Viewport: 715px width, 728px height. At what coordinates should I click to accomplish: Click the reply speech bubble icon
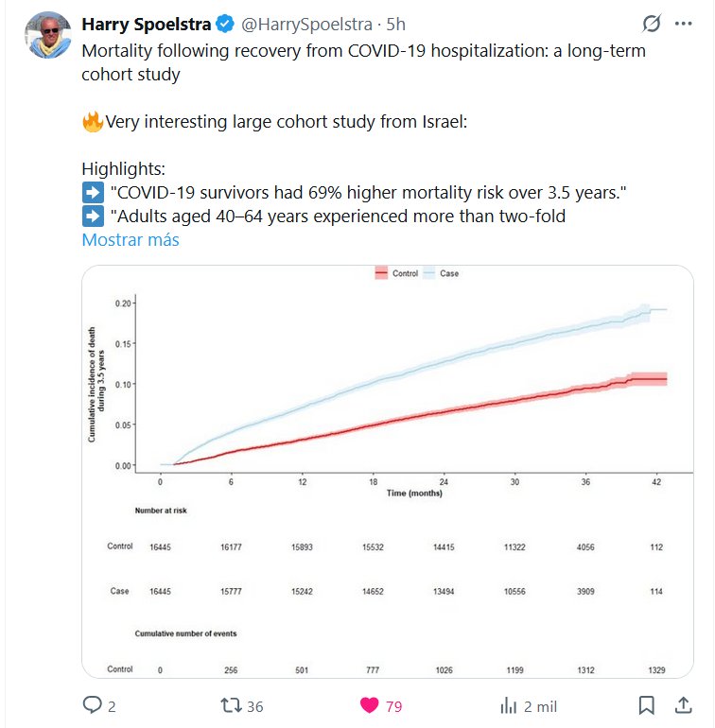tap(92, 705)
